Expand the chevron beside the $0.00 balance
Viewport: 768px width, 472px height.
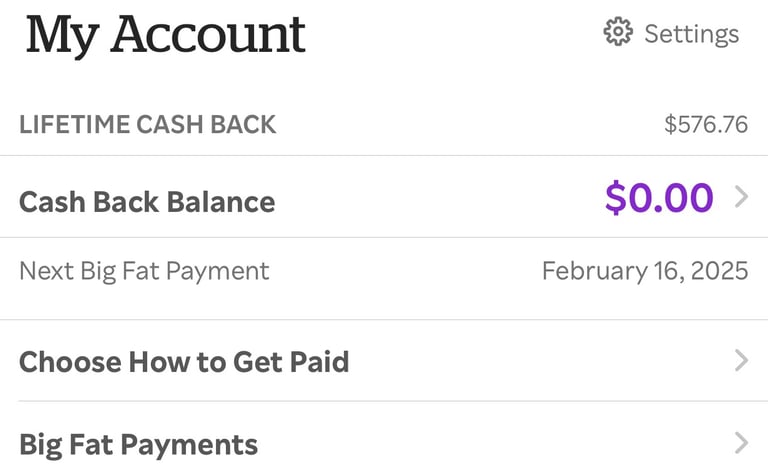(741, 198)
